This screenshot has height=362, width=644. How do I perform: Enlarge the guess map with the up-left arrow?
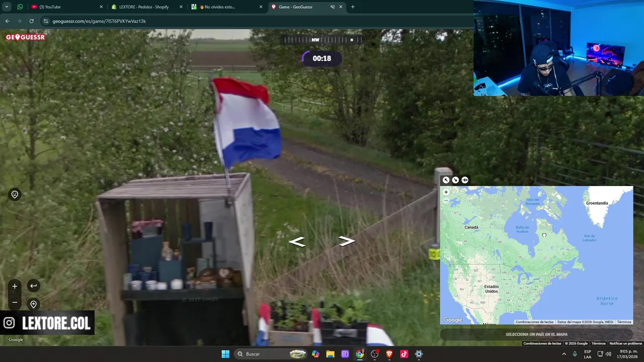446,180
